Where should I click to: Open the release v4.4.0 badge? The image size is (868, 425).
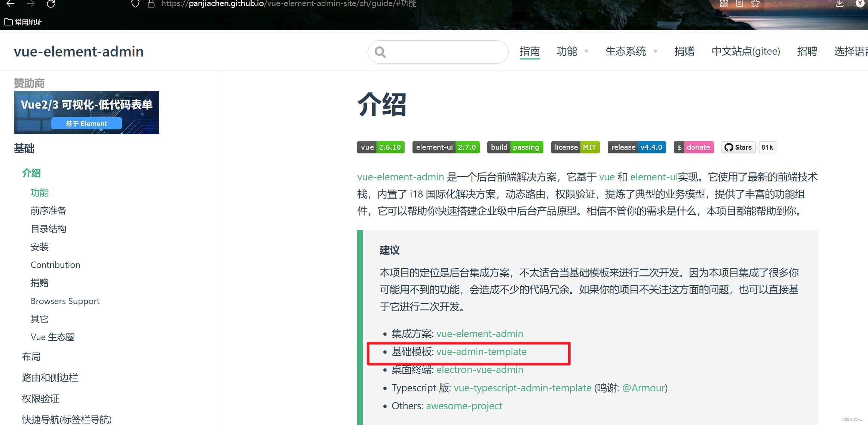pos(637,147)
